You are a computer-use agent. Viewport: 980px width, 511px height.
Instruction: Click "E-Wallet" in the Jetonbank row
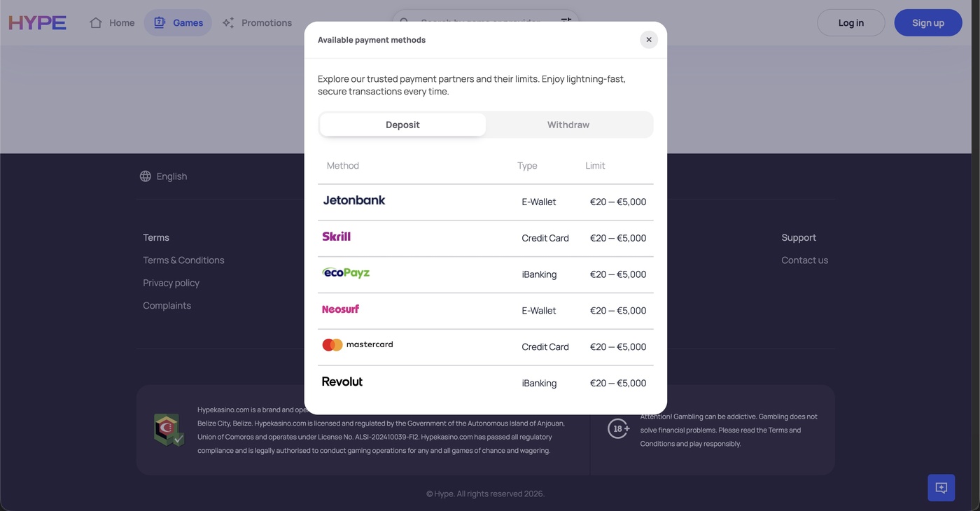click(x=539, y=202)
